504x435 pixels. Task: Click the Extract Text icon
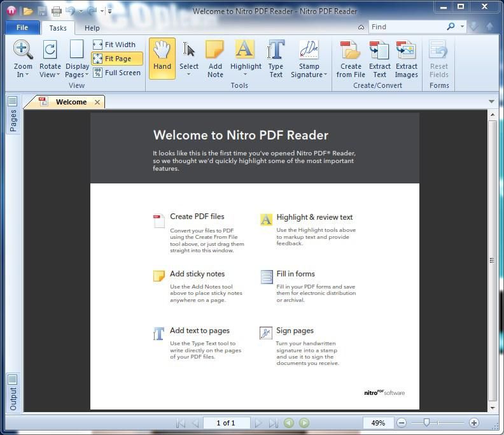point(379,50)
